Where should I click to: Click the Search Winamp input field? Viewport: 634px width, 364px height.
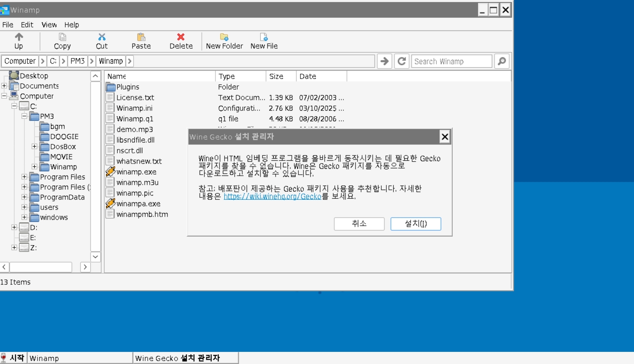[x=452, y=61]
